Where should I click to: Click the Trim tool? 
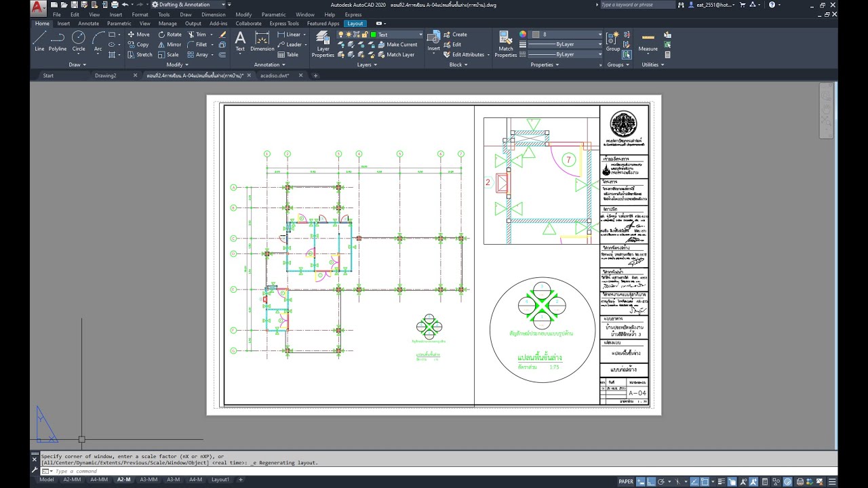[x=197, y=35]
